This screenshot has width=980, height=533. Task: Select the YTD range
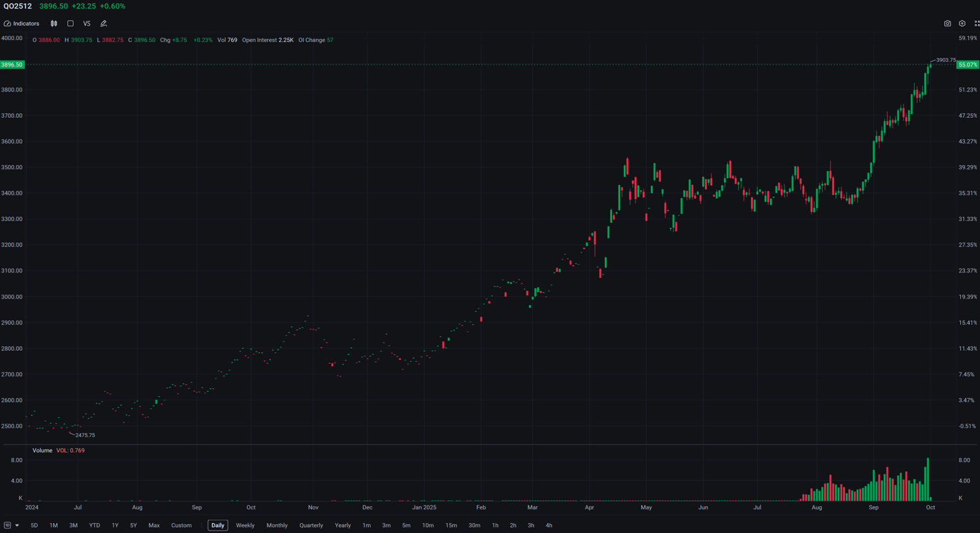click(95, 526)
